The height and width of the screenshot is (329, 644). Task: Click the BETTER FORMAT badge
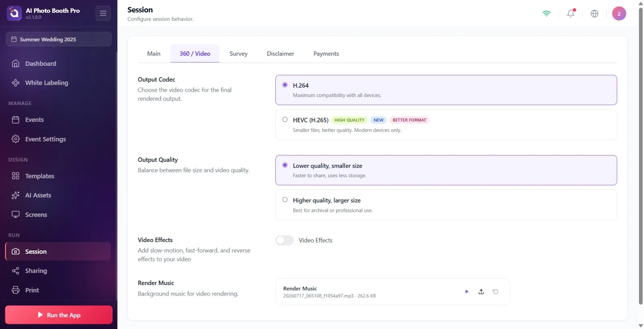pyautogui.click(x=409, y=120)
